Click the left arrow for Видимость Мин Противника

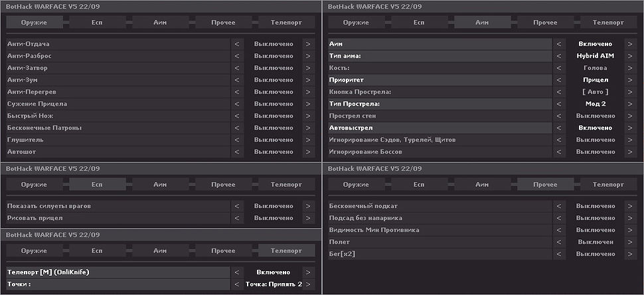pyautogui.click(x=559, y=230)
